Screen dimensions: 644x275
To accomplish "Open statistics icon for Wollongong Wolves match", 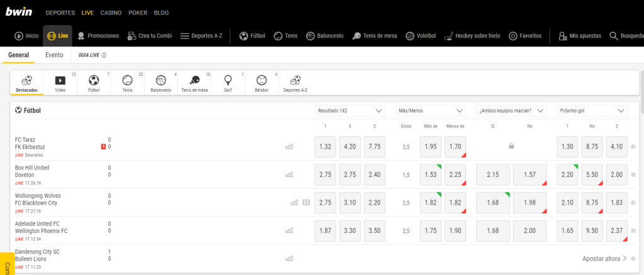I will (294, 202).
